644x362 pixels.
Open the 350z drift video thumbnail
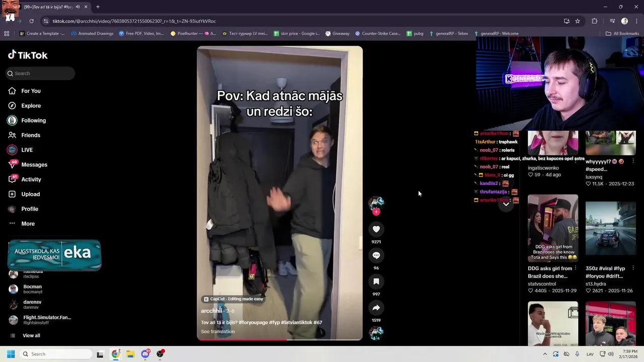click(610, 228)
